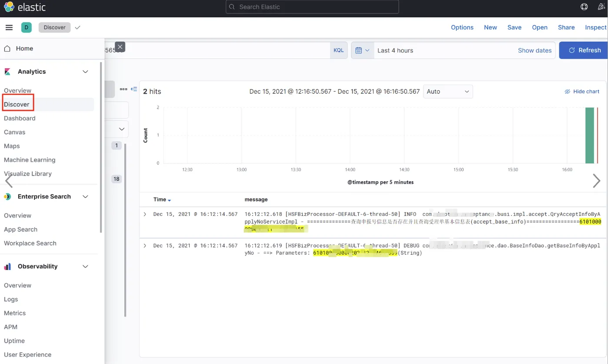
Task: Open Logs in Observability
Action: (11, 299)
